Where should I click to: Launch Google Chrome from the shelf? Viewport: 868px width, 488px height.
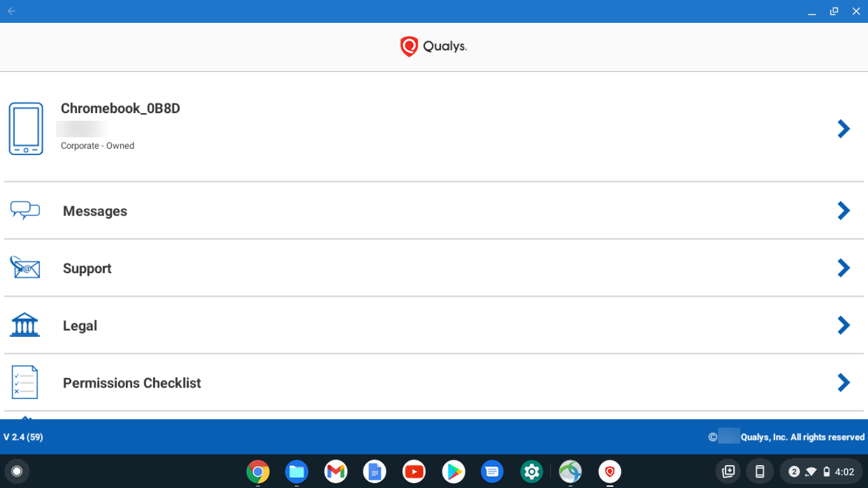pyautogui.click(x=258, y=471)
